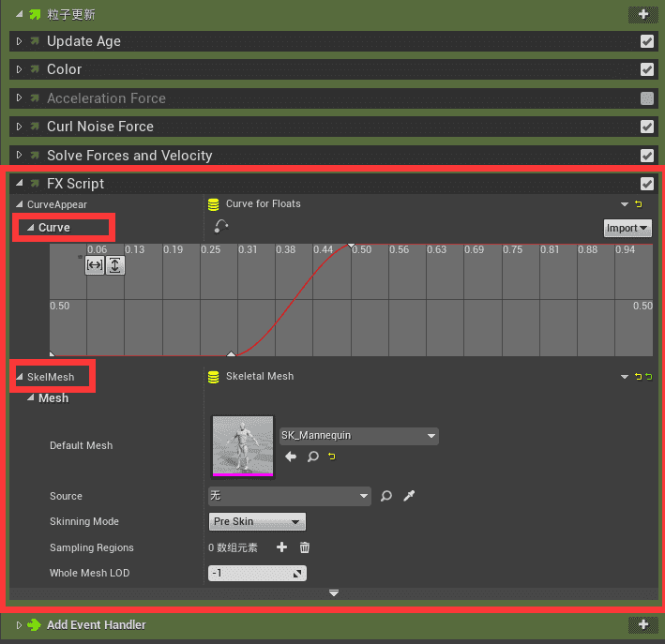This screenshot has width=665, height=644.
Task: Enable the Acceleration Force module
Action: (646, 98)
